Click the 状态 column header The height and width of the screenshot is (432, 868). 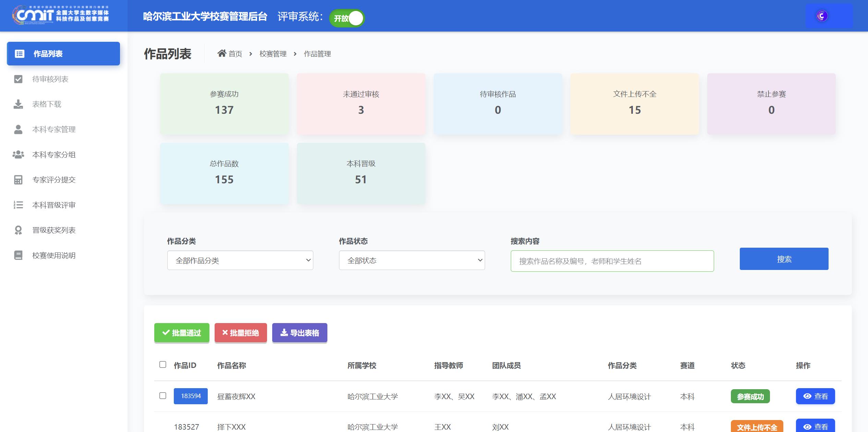[x=738, y=366]
